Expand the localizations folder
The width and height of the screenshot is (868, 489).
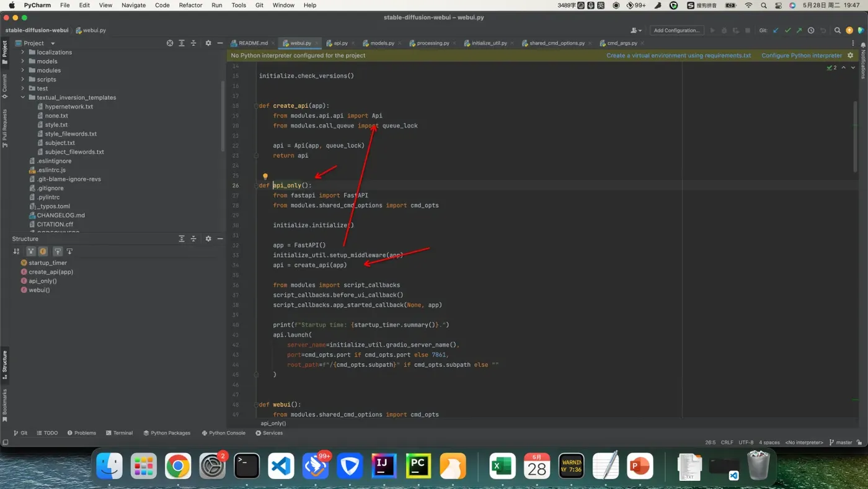(x=23, y=52)
